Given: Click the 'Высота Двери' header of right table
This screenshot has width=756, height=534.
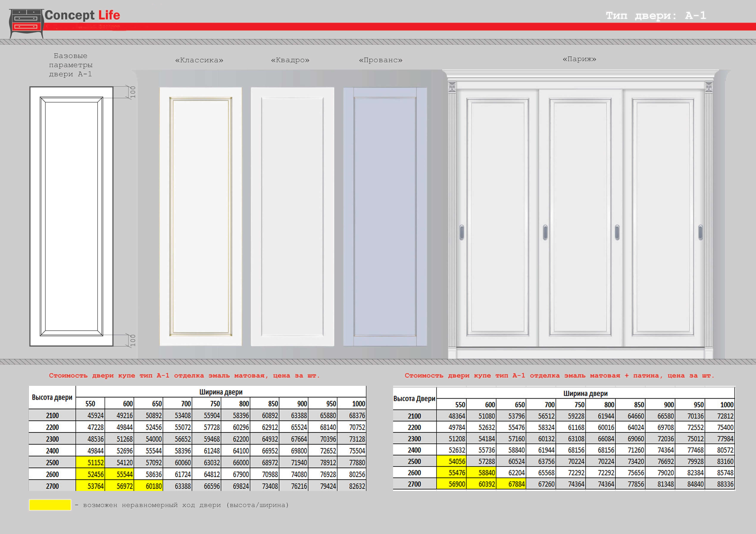Looking at the screenshot, I should (x=414, y=398).
